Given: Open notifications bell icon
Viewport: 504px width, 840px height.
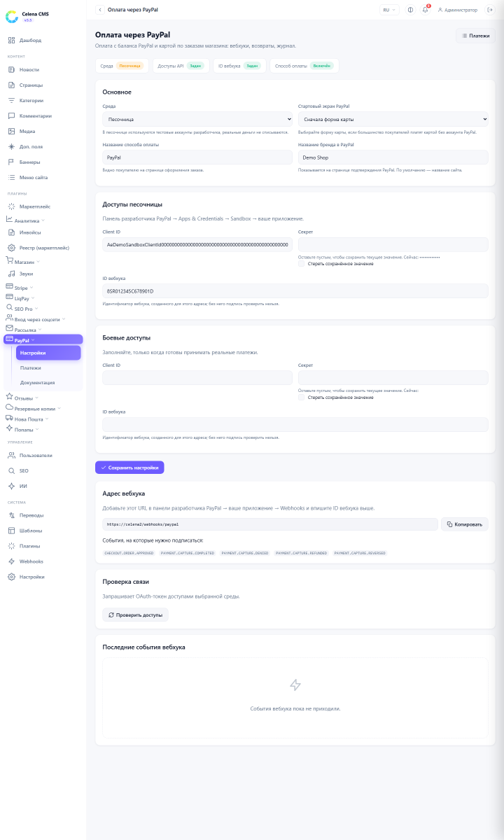Looking at the screenshot, I should pos(425,10).
